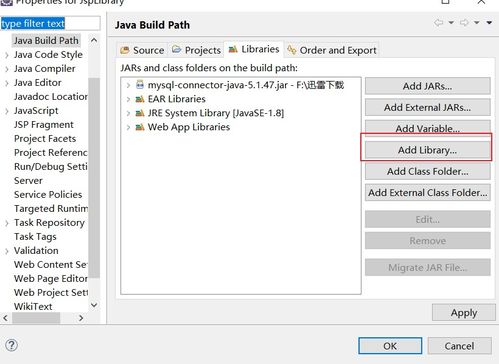Click Add Class Folder button
This screenshot has width=499, height=364.
(x=428, y=171)
